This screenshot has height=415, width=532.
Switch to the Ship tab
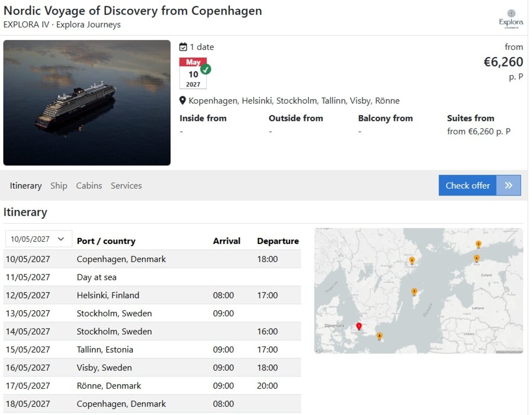coord(59,186)
